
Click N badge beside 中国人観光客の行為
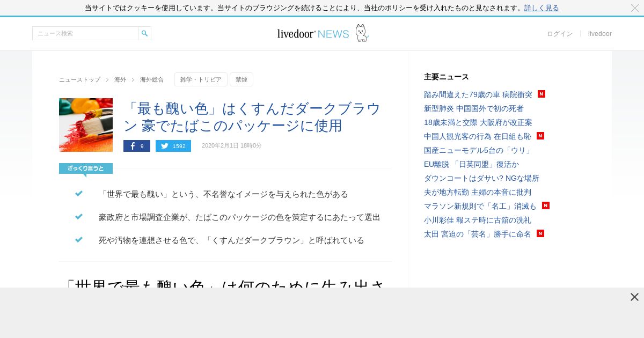tap(540, 136)
